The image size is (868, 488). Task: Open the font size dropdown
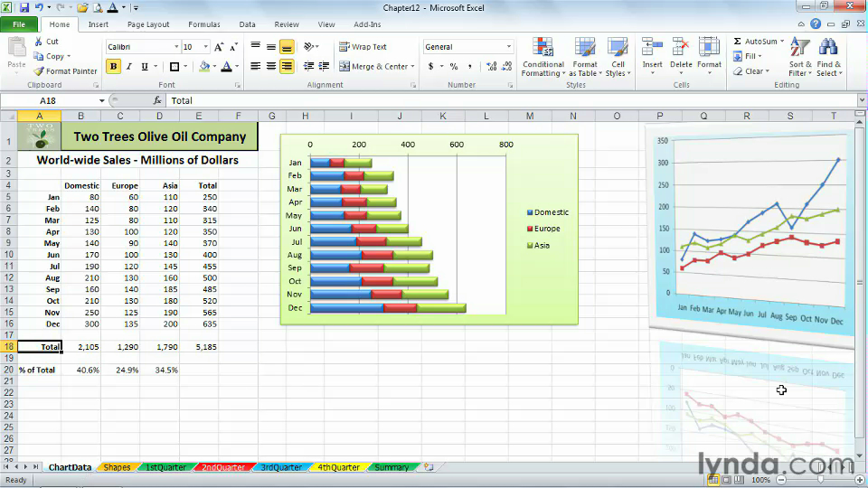[206, 47]
